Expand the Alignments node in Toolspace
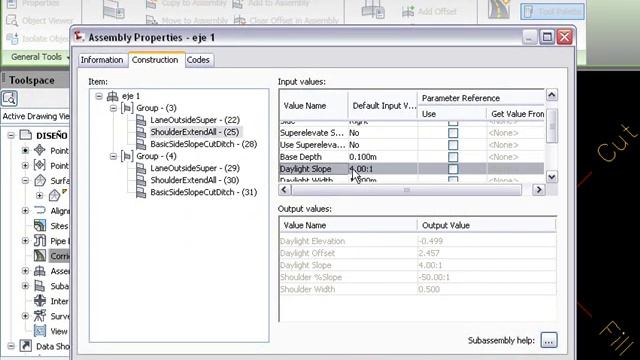Viewport: 640px width, 360px height. pos(25,211)
